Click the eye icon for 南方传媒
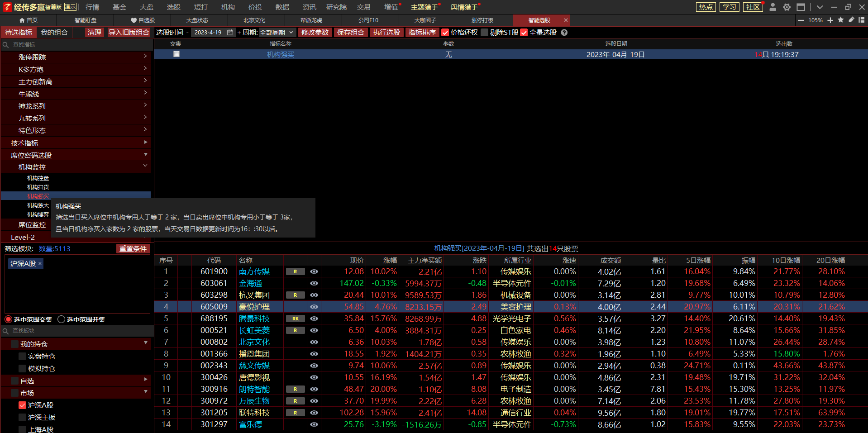 click(314, 271)
